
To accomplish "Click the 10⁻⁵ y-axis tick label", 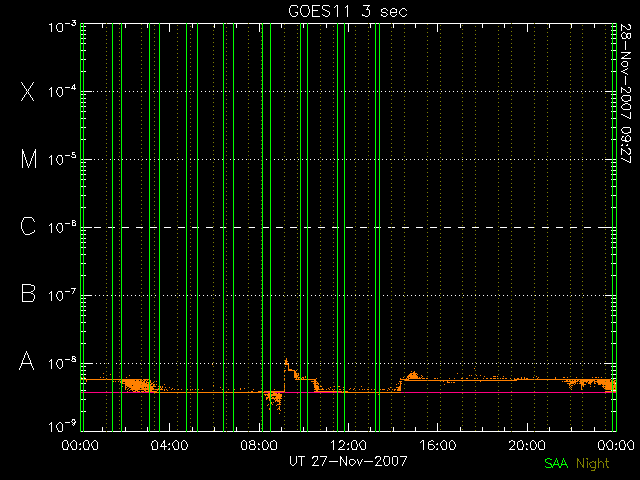I will point(62,159).
